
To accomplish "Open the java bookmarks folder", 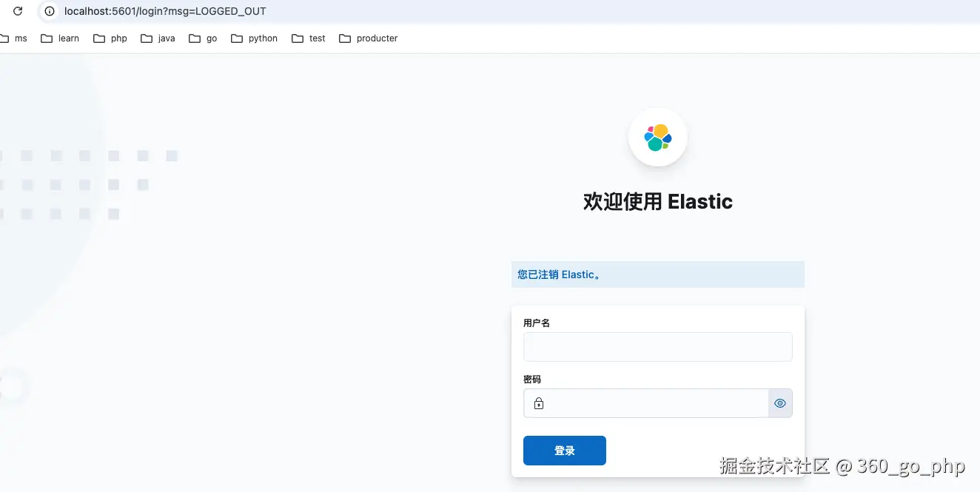I will point(158,38).
